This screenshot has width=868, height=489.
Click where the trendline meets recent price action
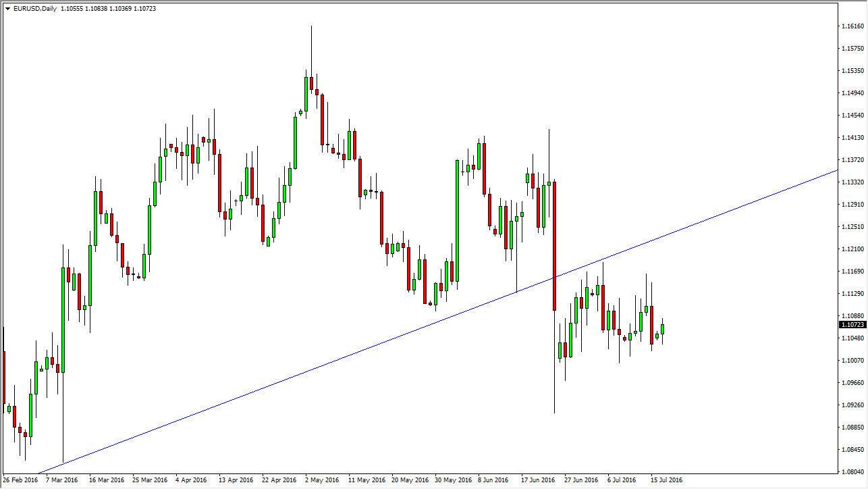coord(553,277)
